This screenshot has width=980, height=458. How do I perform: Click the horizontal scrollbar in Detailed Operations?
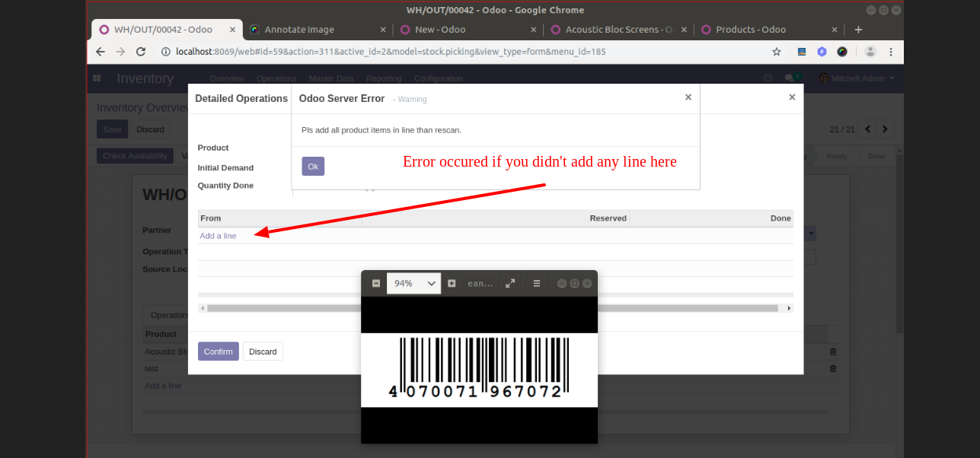(493, 308)
